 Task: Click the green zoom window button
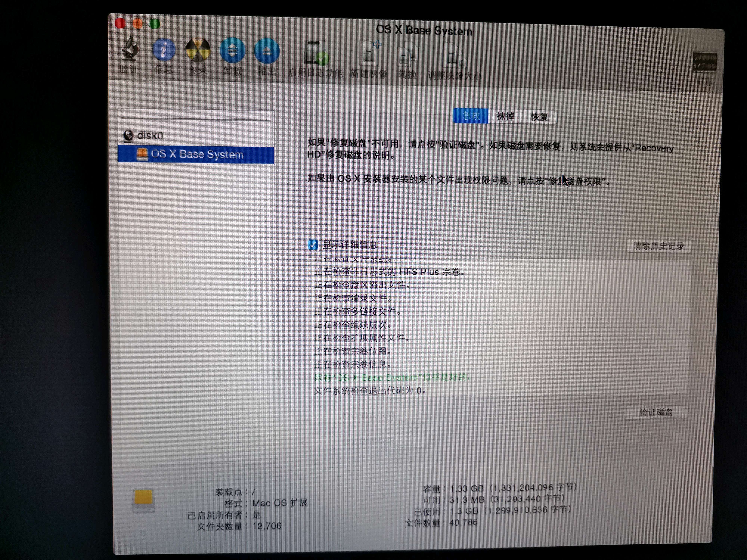(x=155, y=24)
